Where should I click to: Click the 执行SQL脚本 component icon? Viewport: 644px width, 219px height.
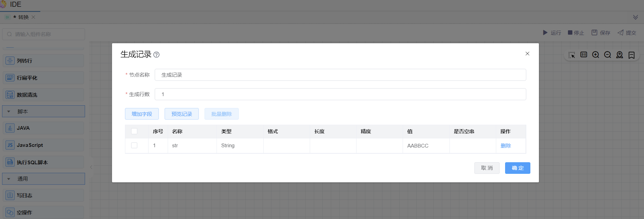(x=10, y=162)
